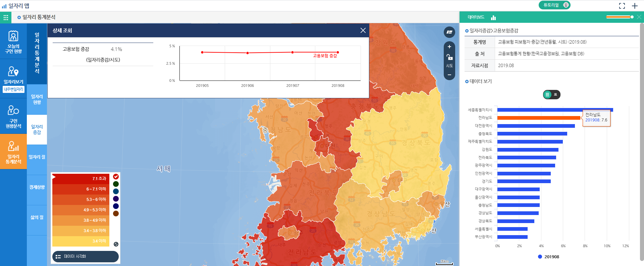Switch to the 일자리 현황 tab

click(x=37, y=99)
